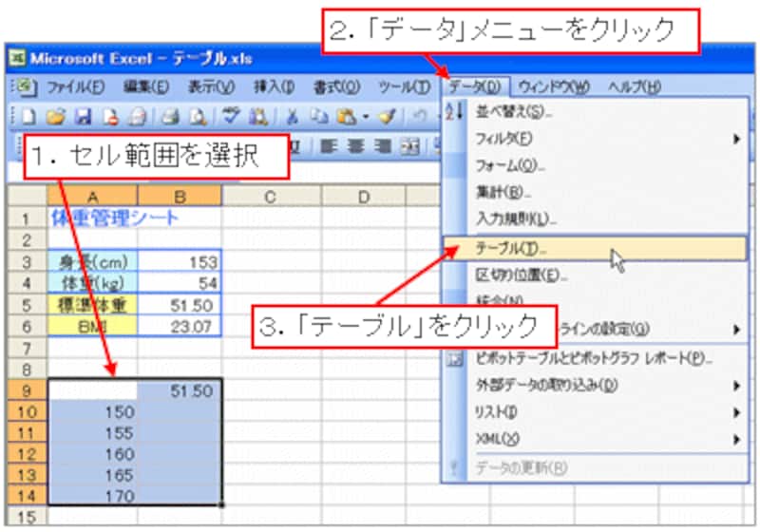Expand the outline settings submenu arrow

click(736, 330)
